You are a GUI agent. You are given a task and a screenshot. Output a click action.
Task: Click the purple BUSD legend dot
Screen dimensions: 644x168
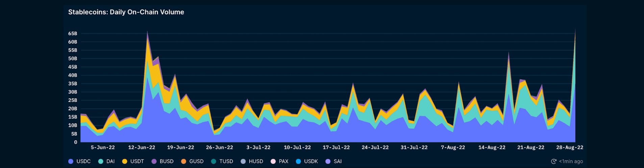(154, 161)
